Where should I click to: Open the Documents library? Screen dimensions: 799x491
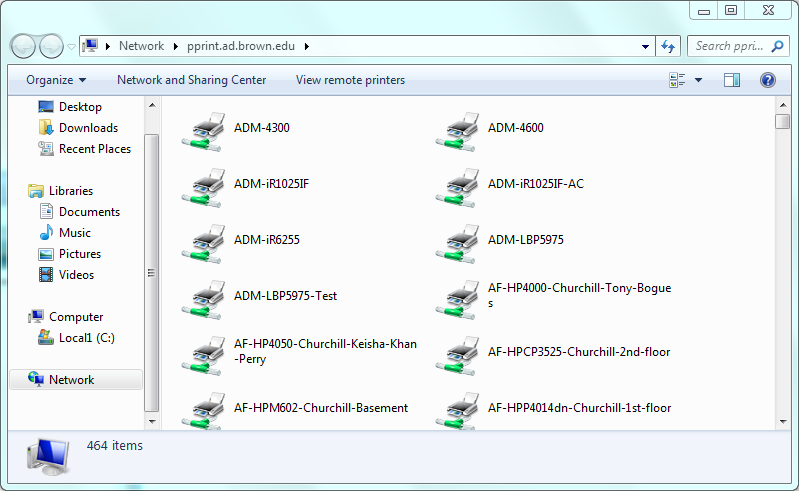point(79,212)
